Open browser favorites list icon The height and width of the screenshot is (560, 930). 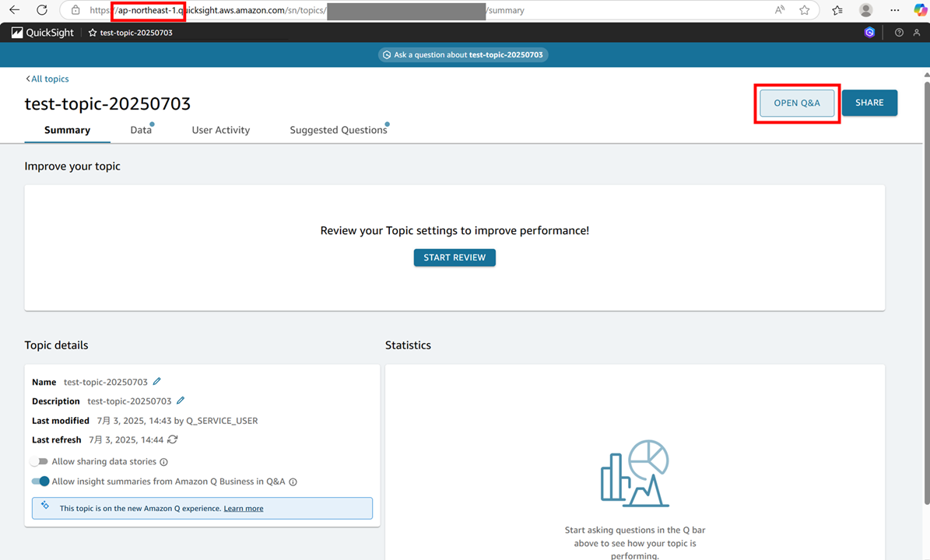837,10
